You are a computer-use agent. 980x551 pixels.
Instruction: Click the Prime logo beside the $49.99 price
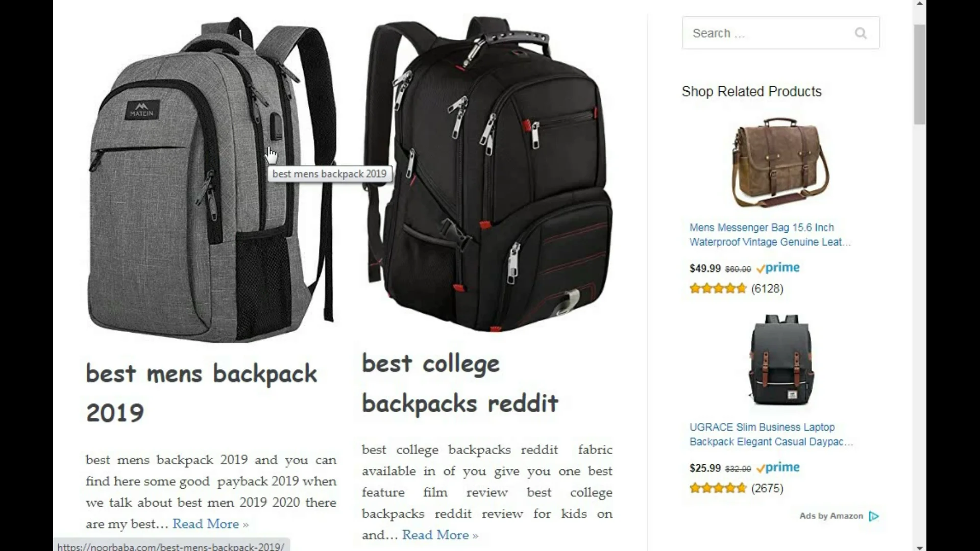(778, 268)
